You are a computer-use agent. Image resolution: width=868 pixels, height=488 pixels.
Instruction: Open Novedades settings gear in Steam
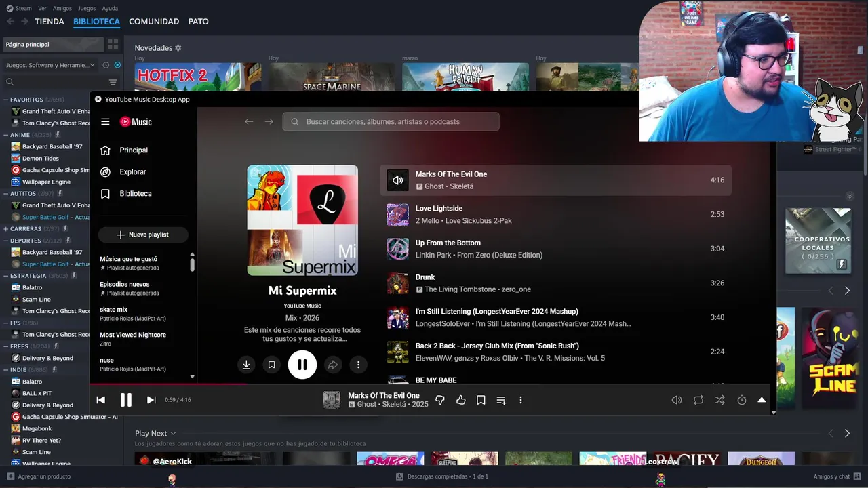coord(178,48)
